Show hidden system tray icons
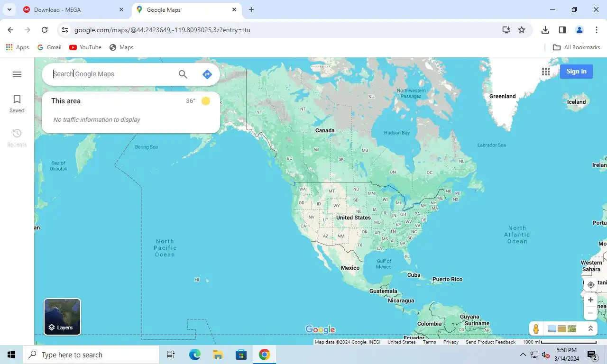 pyautogui.click(x=523, y=355)
